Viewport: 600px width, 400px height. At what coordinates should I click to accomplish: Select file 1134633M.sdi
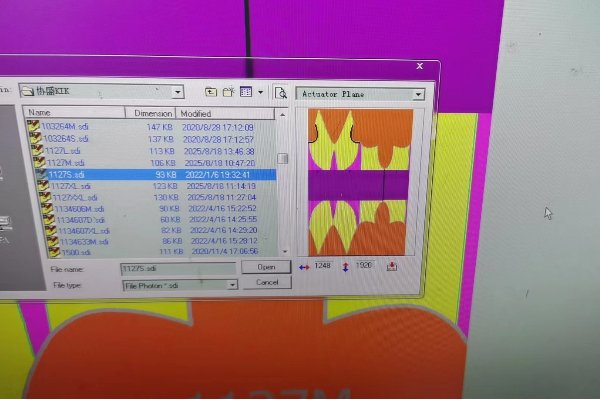[x=84, y=242]
